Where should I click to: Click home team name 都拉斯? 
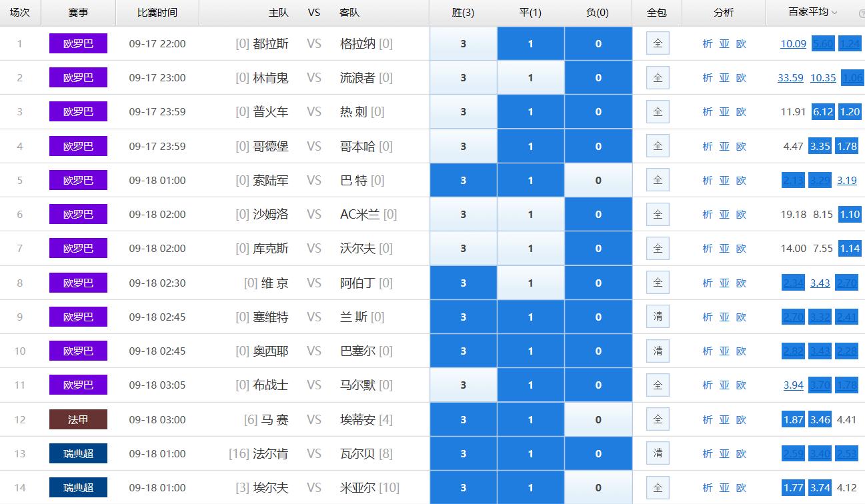click(x=271, y=43)
